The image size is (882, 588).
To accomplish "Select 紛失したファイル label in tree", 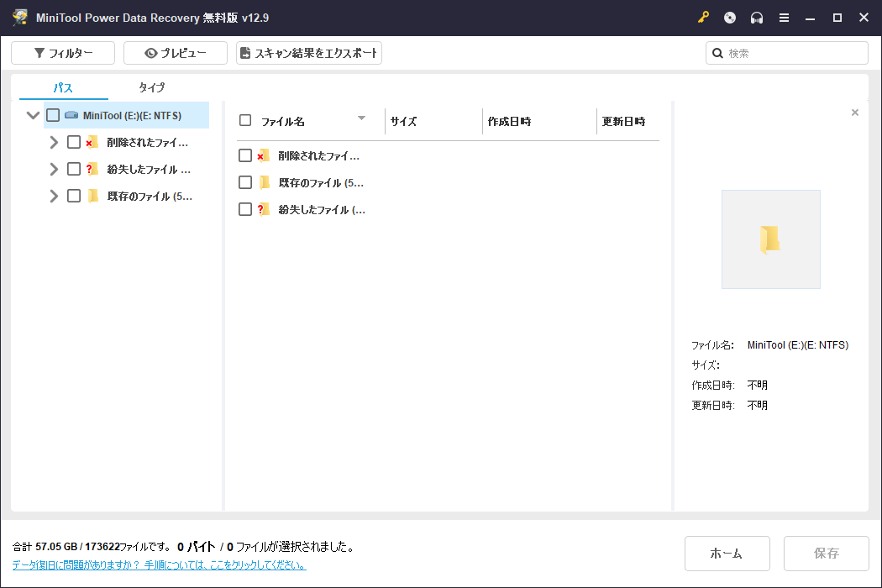I will click(149, 170).
